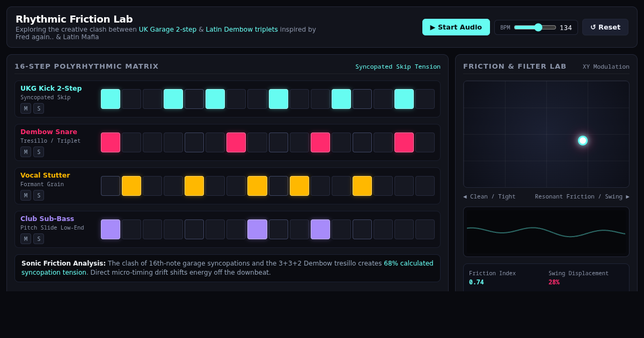Enable step 5 of Club Sub-Bass row

(x=194, y=230)
